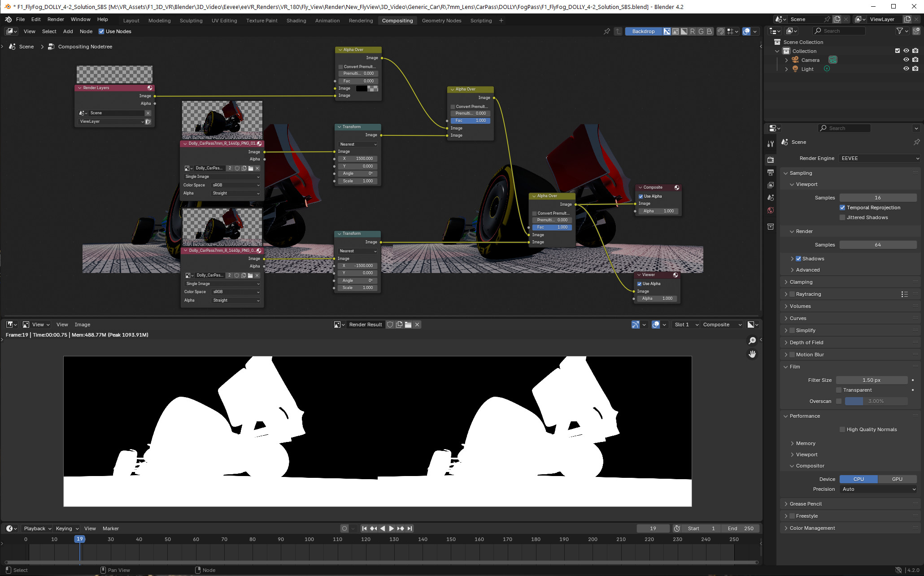Click the fake user shield for Render Result
The image size is (924, 576).
coord(390,325)
